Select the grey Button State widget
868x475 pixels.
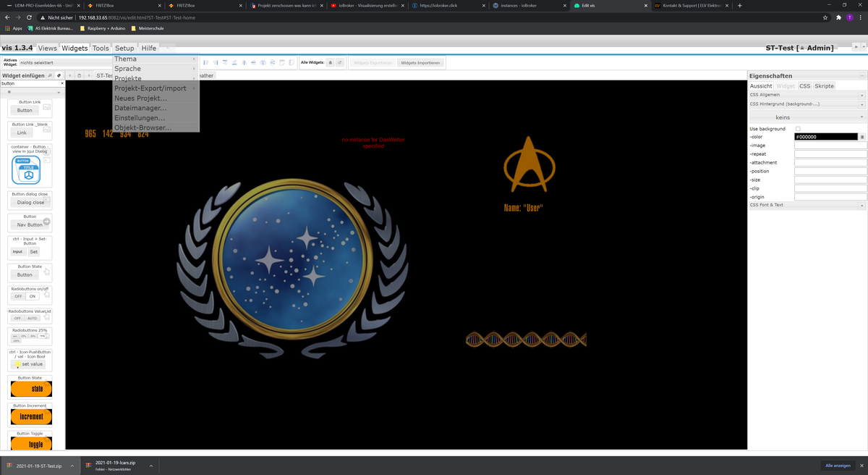(x=30, y=272)
